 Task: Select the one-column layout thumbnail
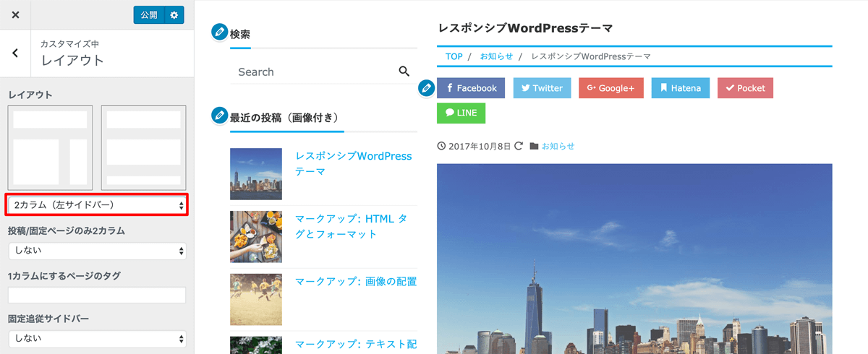143,147
